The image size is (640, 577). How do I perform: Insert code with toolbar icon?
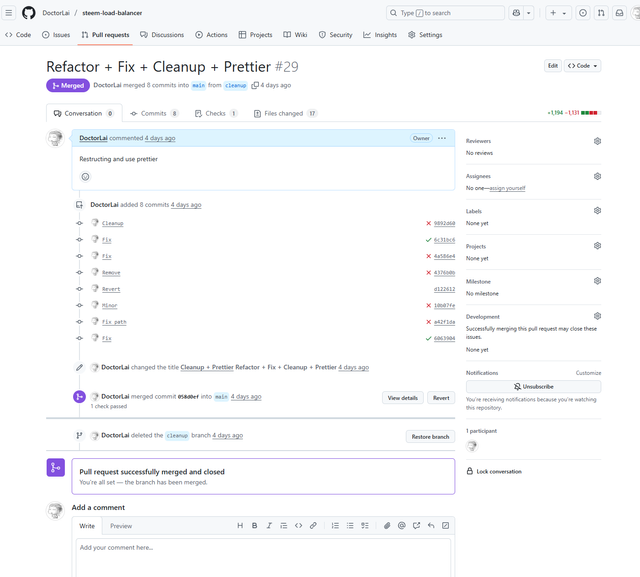click(298, 526)
